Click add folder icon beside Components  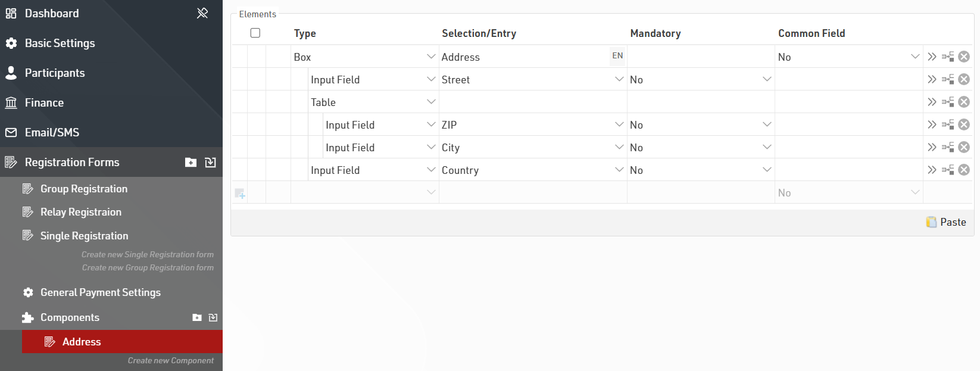click(197, 318)
